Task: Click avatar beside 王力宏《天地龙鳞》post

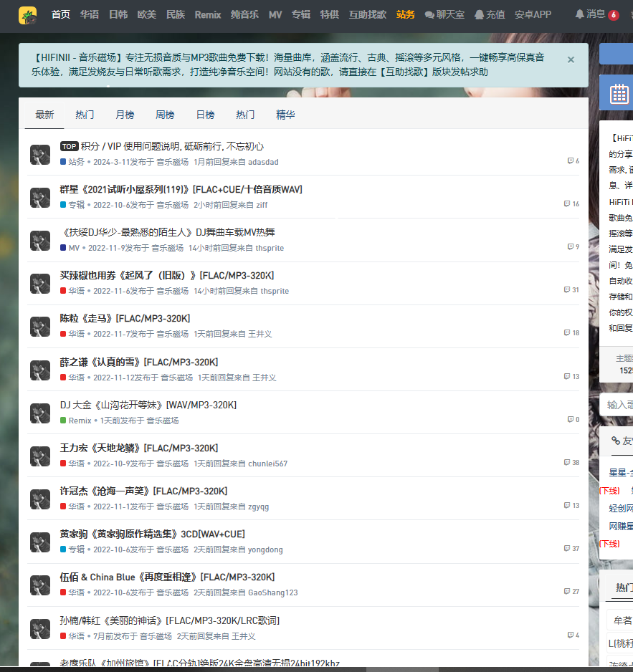Action: (x=40, y=456)
